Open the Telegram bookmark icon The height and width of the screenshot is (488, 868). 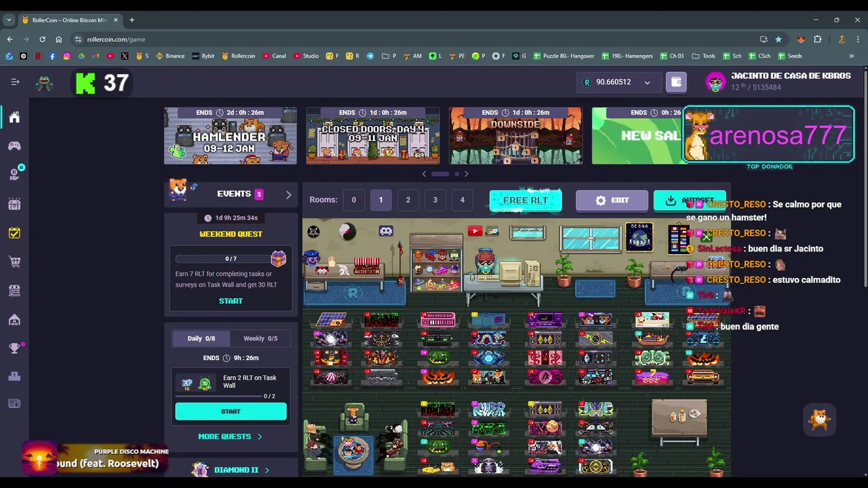[x=370, y=56]
